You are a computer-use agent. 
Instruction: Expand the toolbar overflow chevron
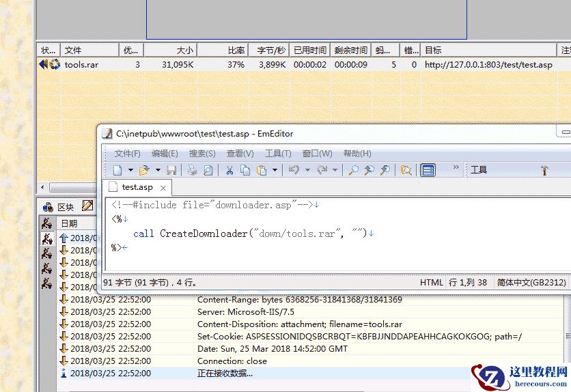pos(456,167)
